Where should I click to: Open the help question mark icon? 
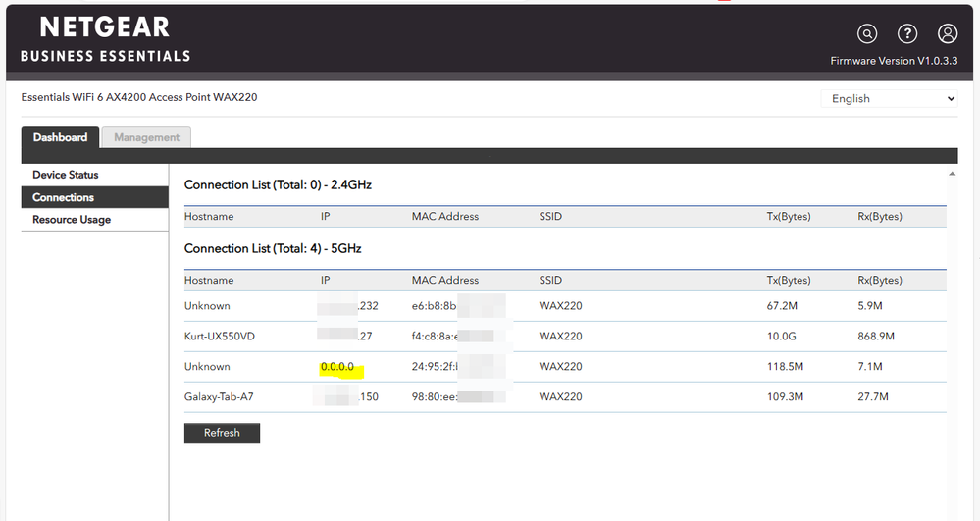click(907, 34)
